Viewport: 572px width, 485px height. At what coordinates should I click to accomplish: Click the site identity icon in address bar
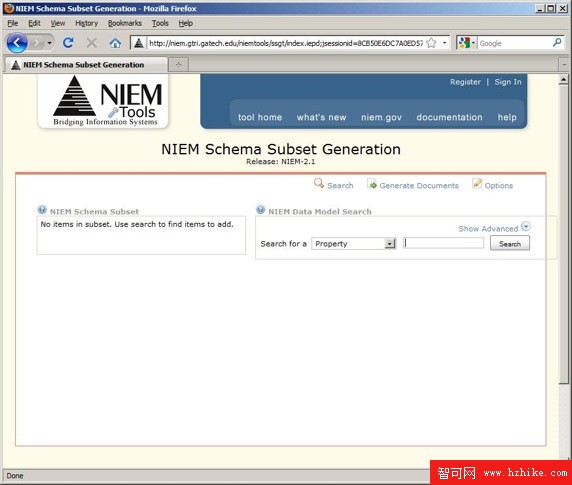pyautogui.click(x=139, y=43)
